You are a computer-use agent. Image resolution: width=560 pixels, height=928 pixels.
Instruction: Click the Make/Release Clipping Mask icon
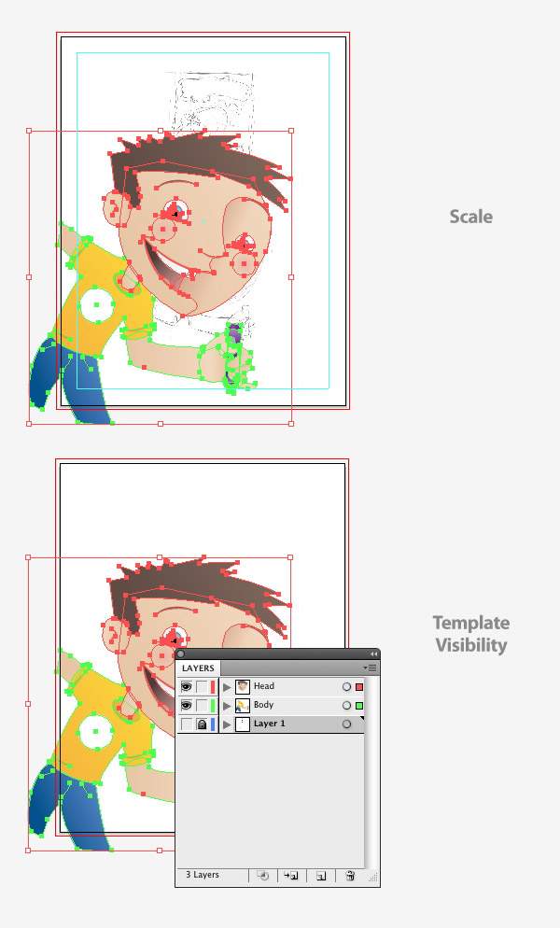click(263, 876)
